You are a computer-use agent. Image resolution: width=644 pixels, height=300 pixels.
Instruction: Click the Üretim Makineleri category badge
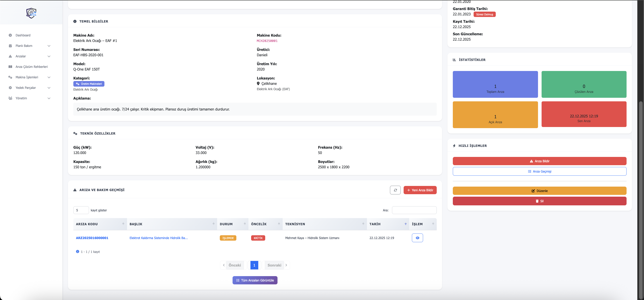click(x=89, y=84)
